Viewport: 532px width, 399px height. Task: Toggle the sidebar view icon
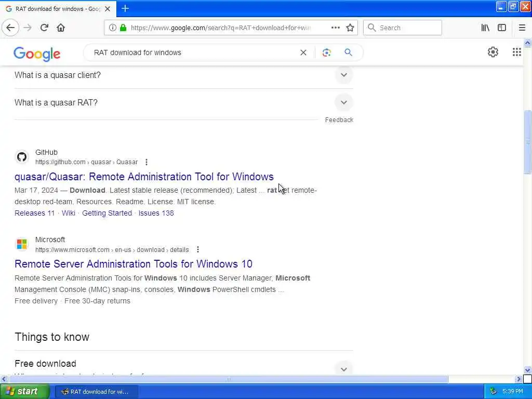(502, 28)
